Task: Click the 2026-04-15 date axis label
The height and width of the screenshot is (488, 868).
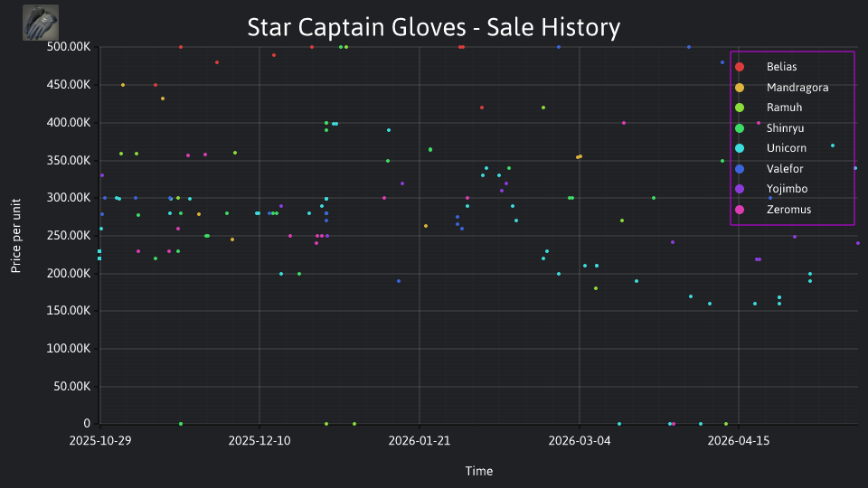Action: pos(739,441)
